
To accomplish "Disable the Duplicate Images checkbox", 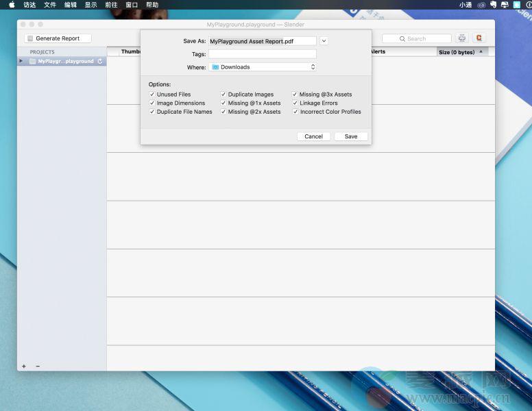I will coord(223,95).
